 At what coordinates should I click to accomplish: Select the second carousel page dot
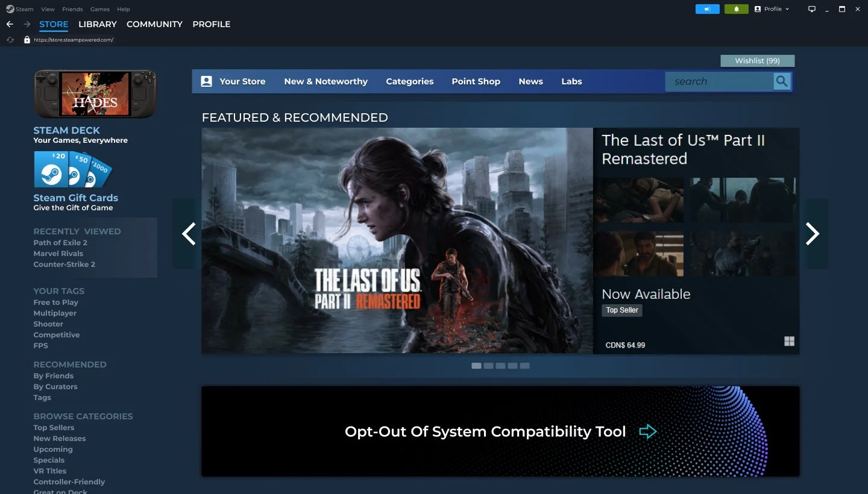pyautogui.click(x=488, y=366)
